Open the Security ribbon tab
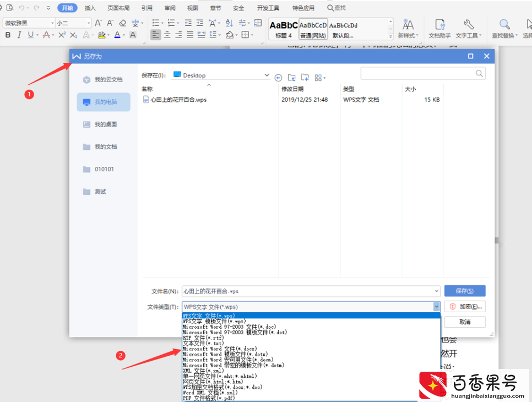This screenshot has height=402, width=532. (238, 8)
